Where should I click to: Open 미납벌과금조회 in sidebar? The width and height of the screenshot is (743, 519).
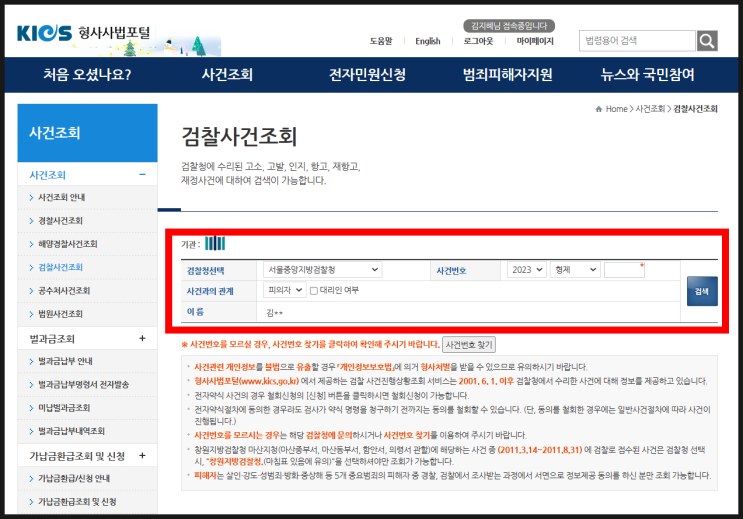click(x=64, y=408)
